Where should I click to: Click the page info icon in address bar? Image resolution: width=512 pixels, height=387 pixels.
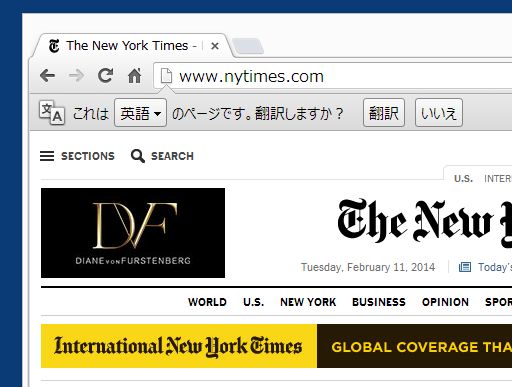point(166,76)
